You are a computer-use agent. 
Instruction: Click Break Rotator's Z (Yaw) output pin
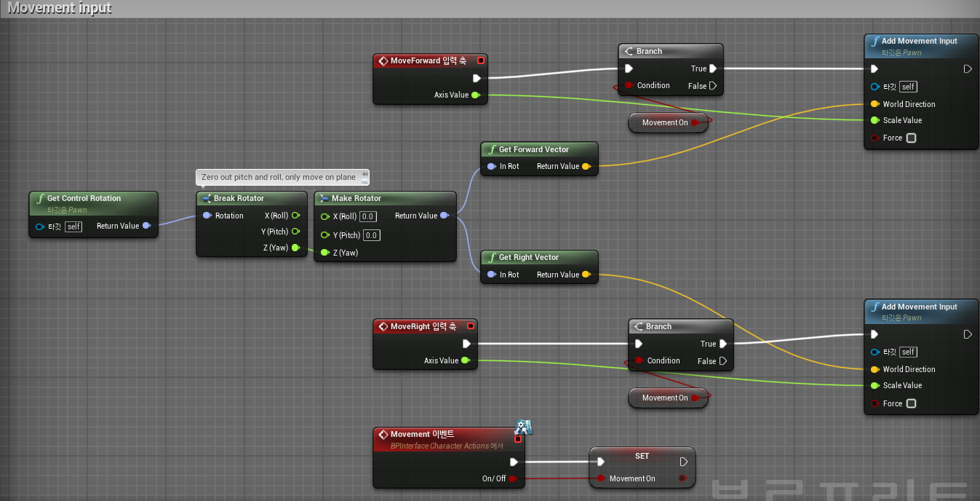(295, 248)
